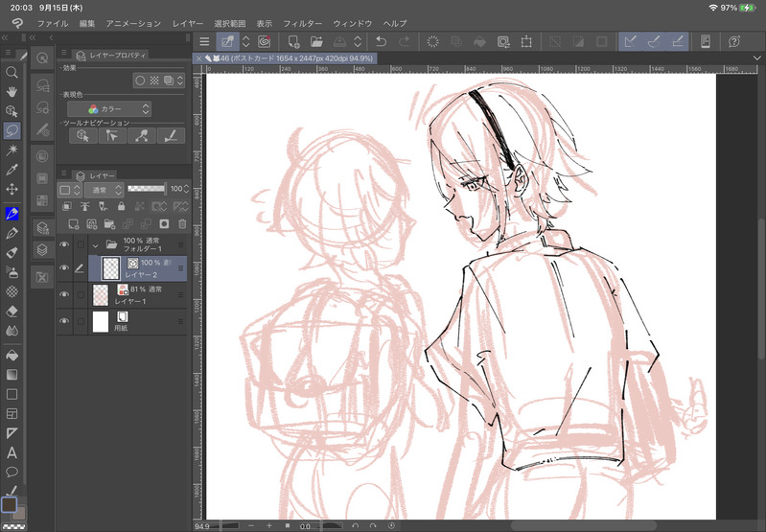The height and width of the screenshot is (532, 766).
Task: Click the Redo arrow in command bar
Action: [x=405, y=41]
